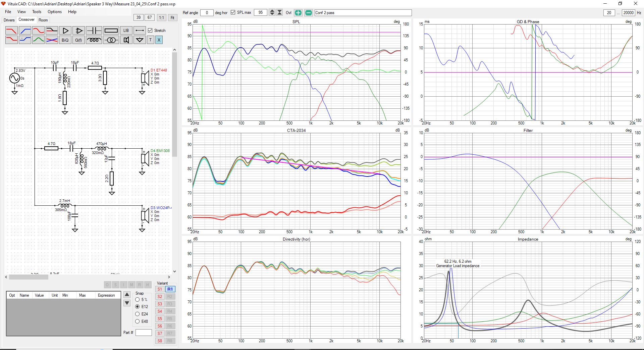Toggle the Stretch checkbox

click(150, 31)
